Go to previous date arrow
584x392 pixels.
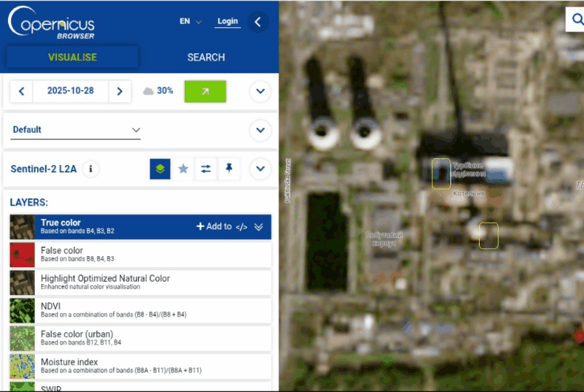tap(22, 91)
